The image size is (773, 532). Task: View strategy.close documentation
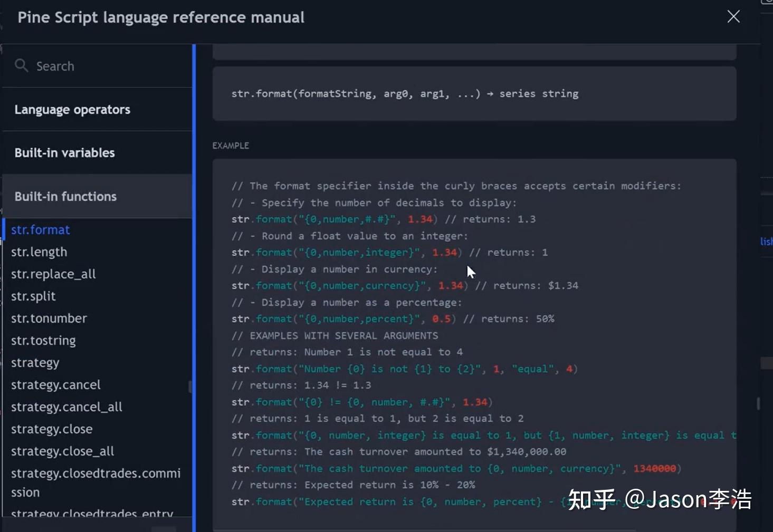(x=52, y=429)
